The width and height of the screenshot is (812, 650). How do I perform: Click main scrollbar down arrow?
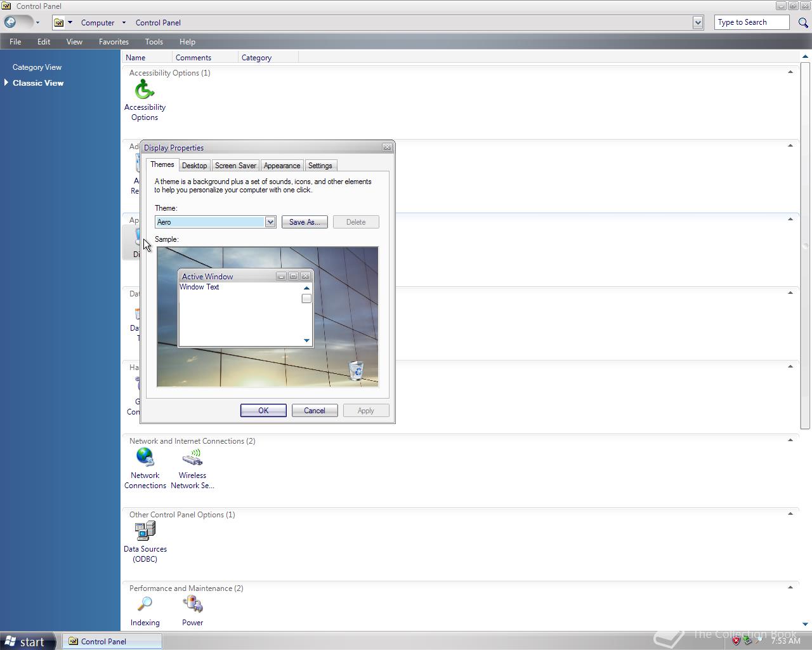point(806,625)
